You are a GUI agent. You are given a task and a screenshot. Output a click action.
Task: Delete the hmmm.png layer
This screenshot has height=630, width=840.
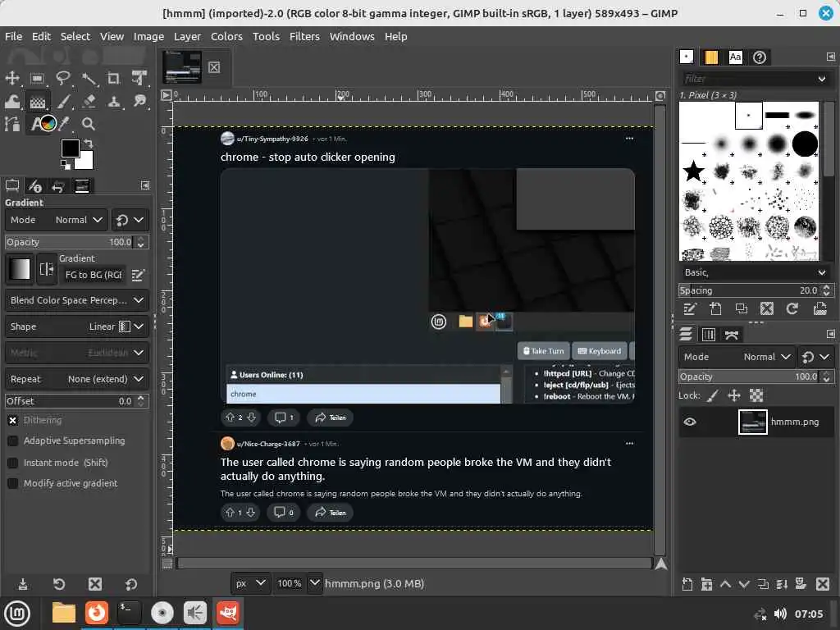click(x=823, y=584)
